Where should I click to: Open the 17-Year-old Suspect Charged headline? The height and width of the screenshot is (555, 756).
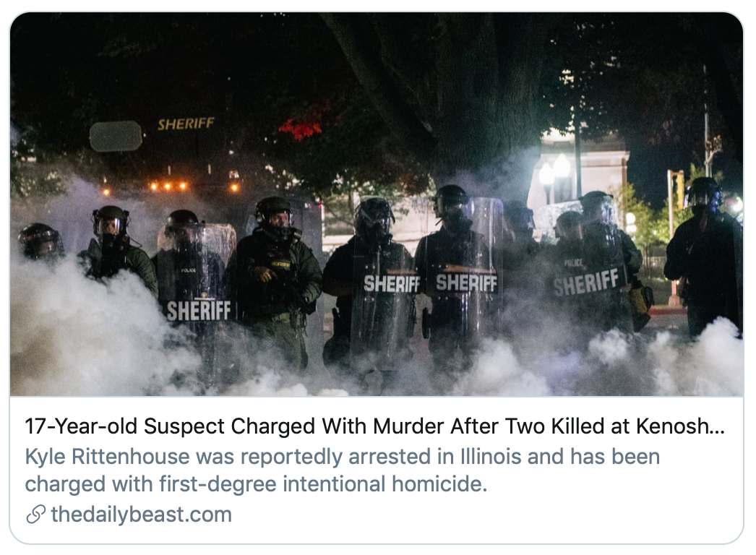point(374,426)
